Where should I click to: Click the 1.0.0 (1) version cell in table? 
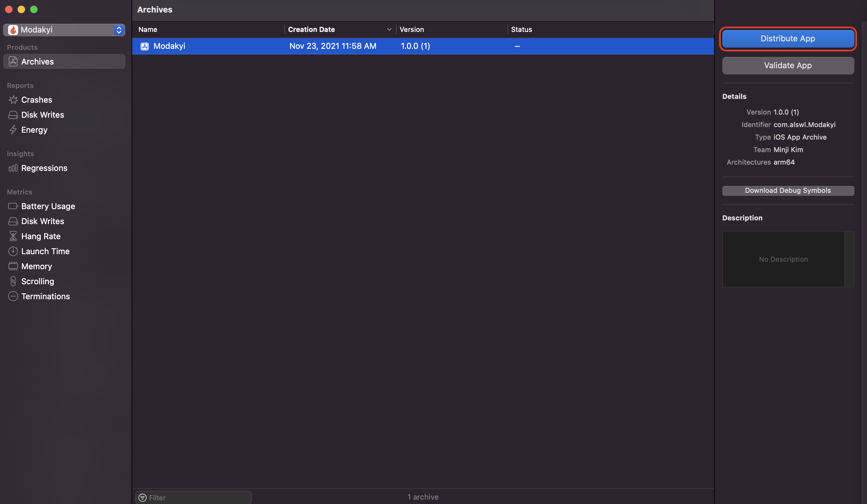(x=415, y=46)
